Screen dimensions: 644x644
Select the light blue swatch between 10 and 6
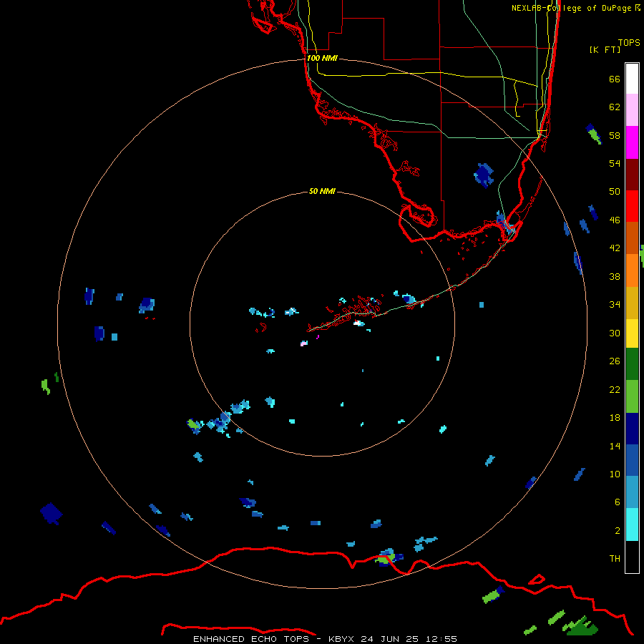pos(632,492)
